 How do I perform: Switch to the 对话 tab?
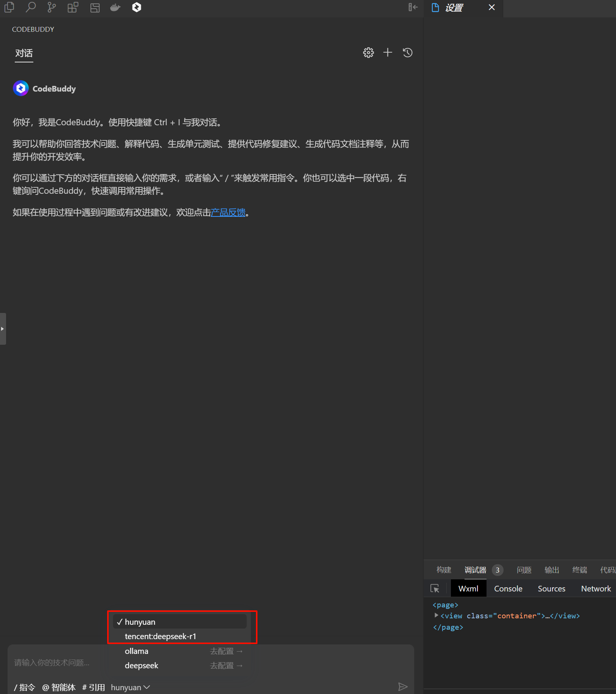click(24, 53)
